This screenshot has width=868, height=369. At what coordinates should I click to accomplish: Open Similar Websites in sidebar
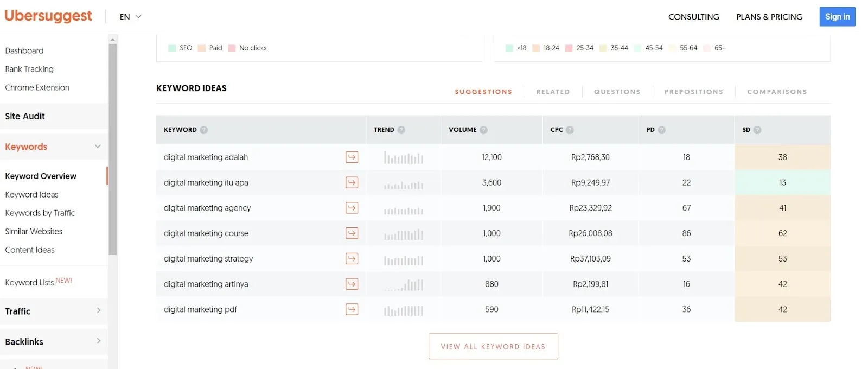pos(34,231)
